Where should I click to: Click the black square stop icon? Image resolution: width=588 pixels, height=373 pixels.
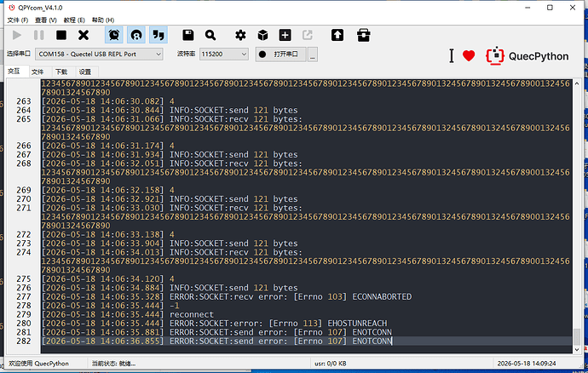click(61, 35)
